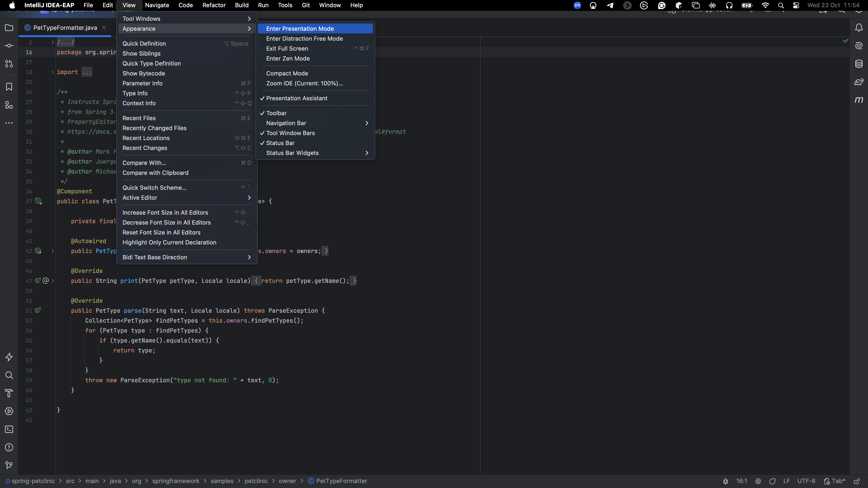Toggle Status Bar visibility checkbox

pyautogui.click(x=280, y=142)
